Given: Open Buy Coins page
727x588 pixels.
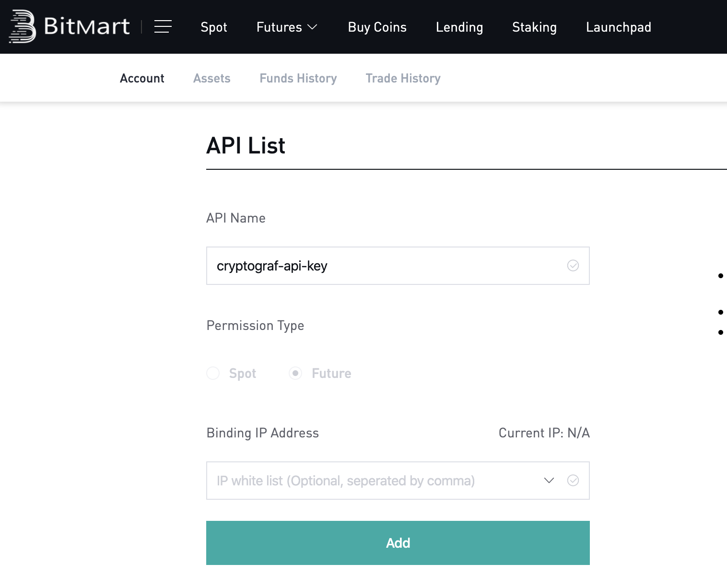Looking at the screenshot, I should pyautogui.click(x=377, y=27).
